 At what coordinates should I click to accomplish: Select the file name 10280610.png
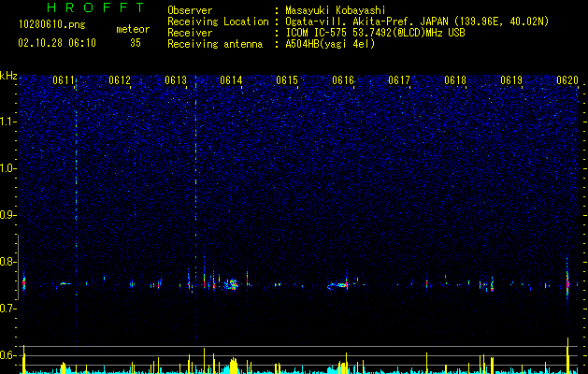tap(51, 25)
